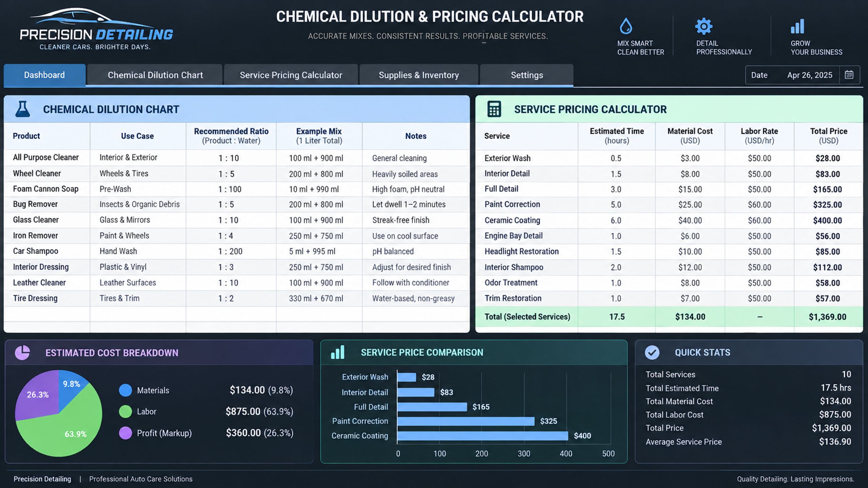Click the Exterior Wash bar in the chart
868x488 pixels.
tap(407, 377)
